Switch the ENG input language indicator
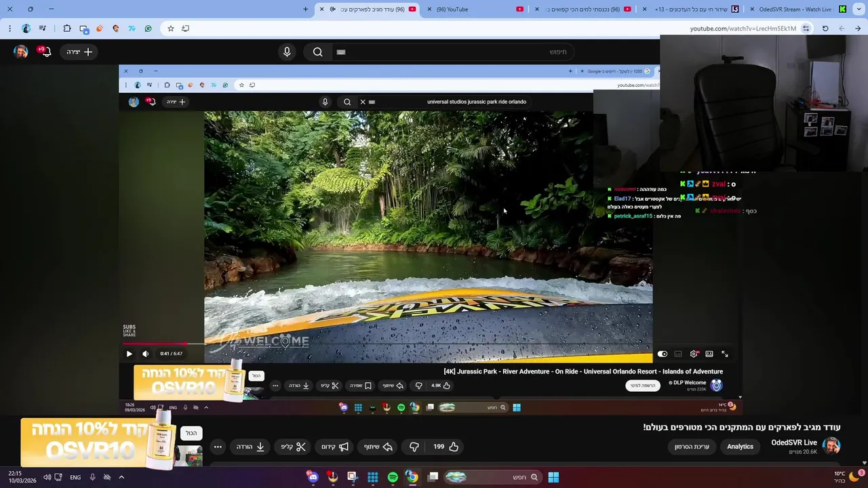Screen dimensions: 868x488 pos(75,477)
